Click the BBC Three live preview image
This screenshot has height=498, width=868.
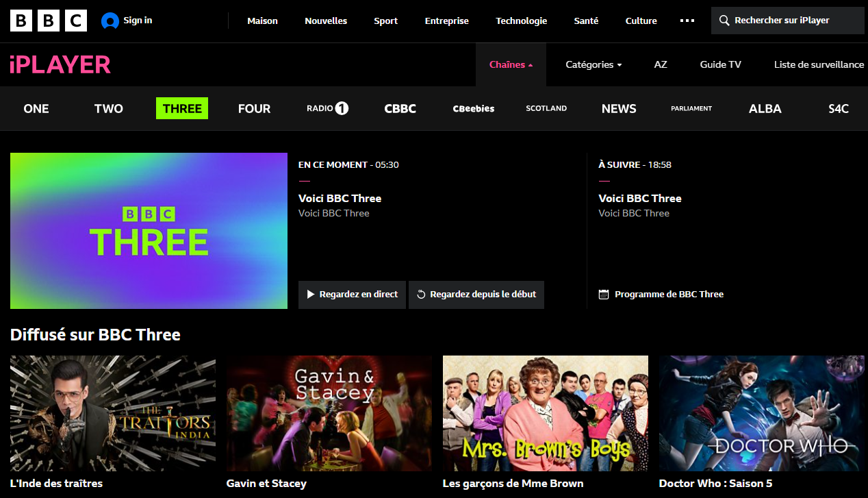click(149, 231)
